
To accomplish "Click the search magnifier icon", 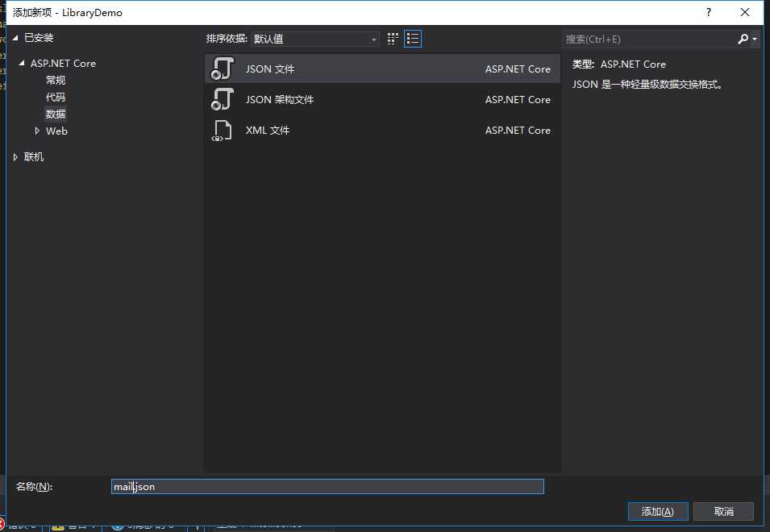I will [743, 39].
